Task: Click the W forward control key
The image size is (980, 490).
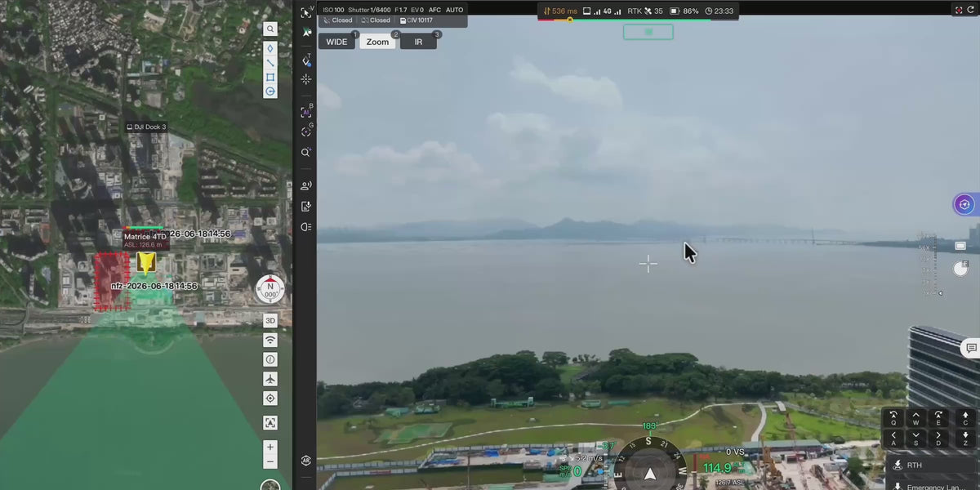Action: (915, 417)
